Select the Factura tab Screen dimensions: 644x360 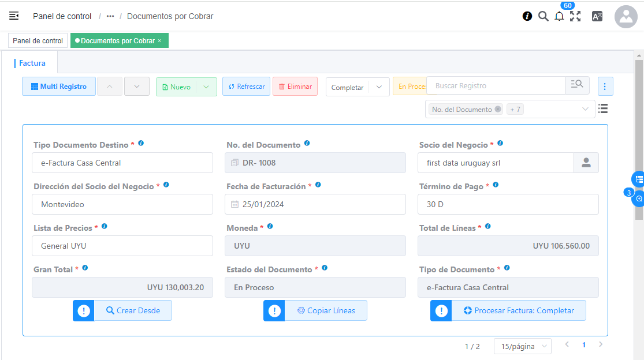(x=32, y=63)
